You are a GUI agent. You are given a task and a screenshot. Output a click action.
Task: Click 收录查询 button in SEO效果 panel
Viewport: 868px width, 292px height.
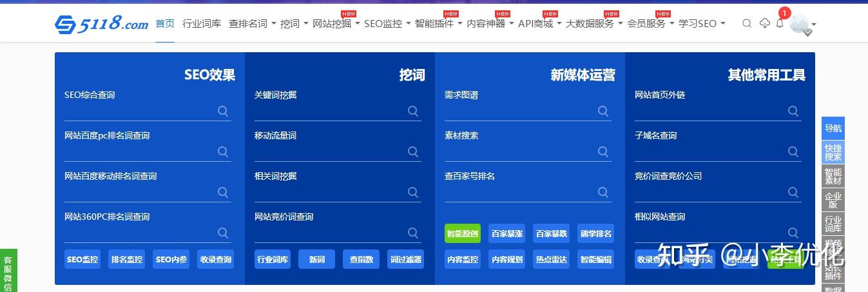tap(216, 259)
